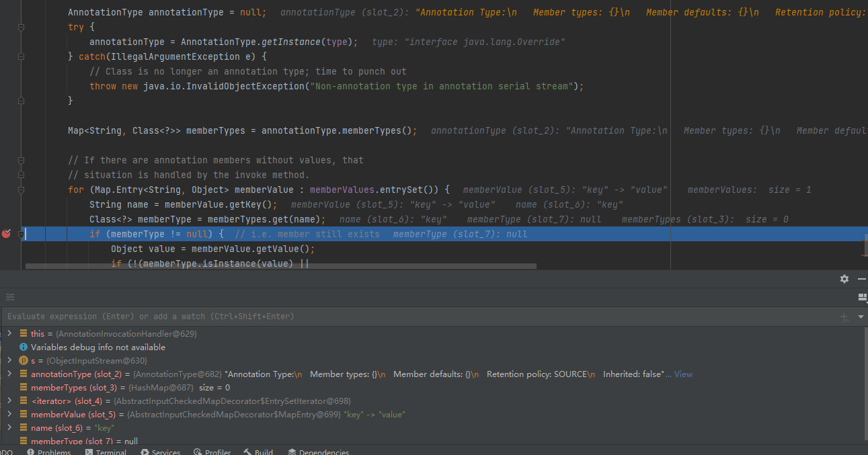This screenshot has width=868, height=455.
Task: Open the Problems tab
Action: click(49, 452)
